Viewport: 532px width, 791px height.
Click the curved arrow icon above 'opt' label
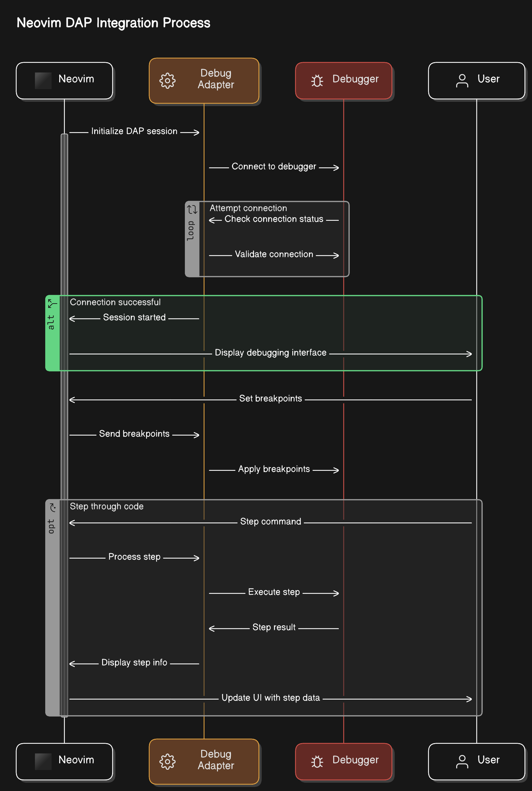pyautogui.click(x=53, y=507)
